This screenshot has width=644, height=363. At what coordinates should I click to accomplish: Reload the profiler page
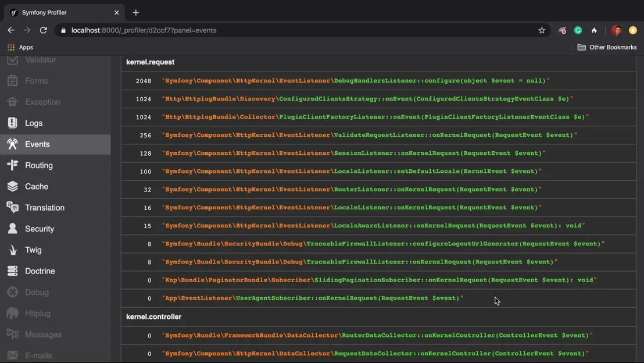43,30
